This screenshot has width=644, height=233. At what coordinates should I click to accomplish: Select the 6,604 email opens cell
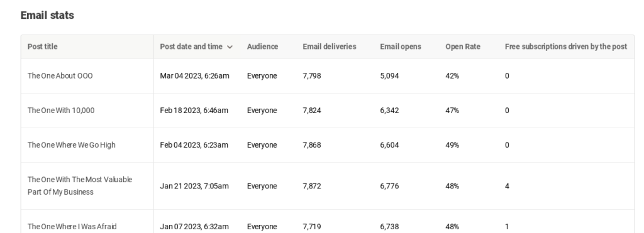(389, 145)
